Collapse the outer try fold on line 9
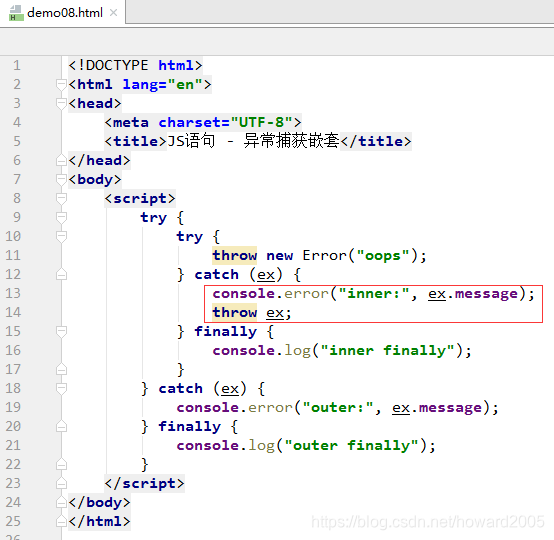The height and width of the screenshot is (540, 554). click(x=61, y=217)
